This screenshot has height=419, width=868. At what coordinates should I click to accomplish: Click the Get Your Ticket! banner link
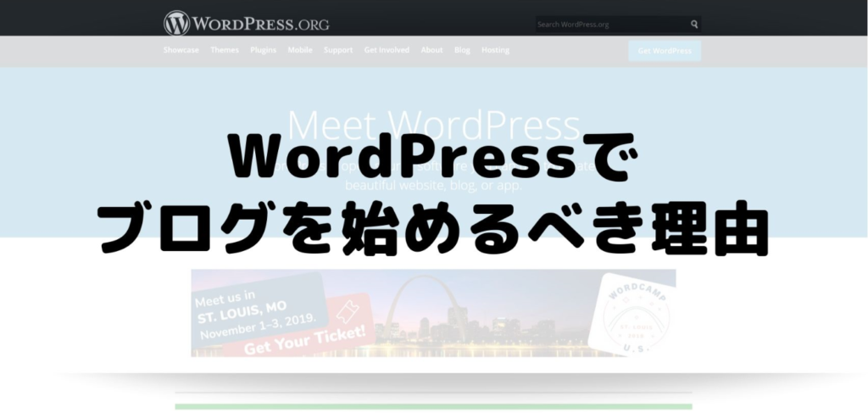[x=305, y=340]
